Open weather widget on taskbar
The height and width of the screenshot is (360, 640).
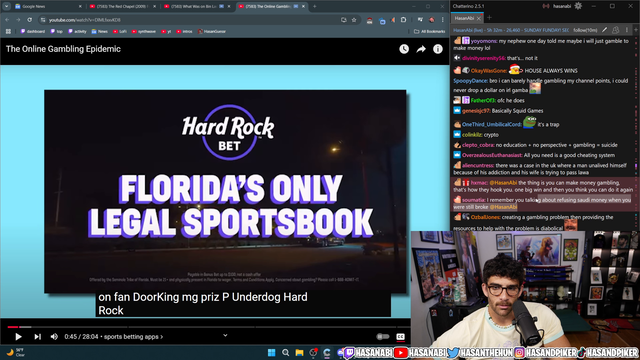(16, 352)
